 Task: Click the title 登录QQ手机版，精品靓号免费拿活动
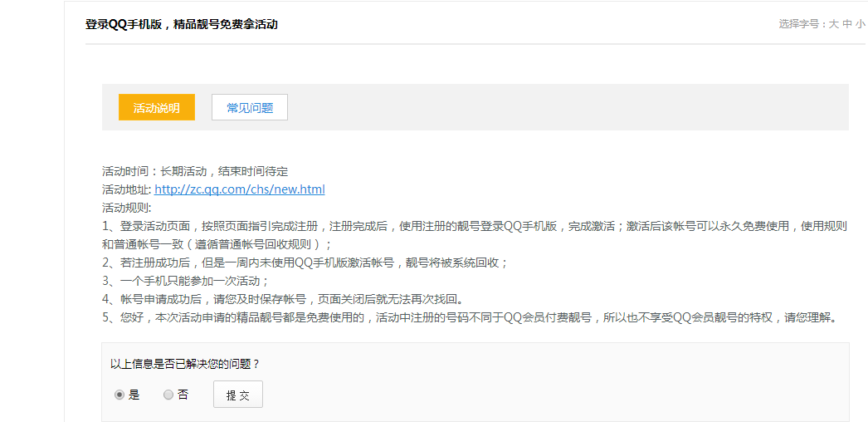[182, 24]
